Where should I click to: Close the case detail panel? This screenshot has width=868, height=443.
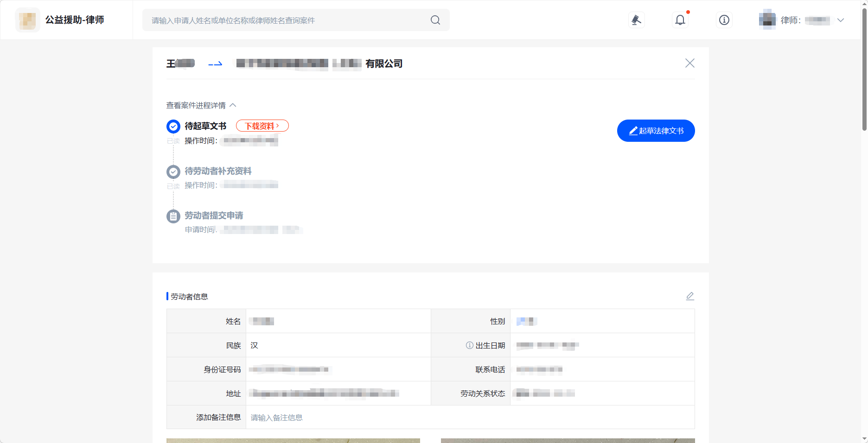pos(689,63)
